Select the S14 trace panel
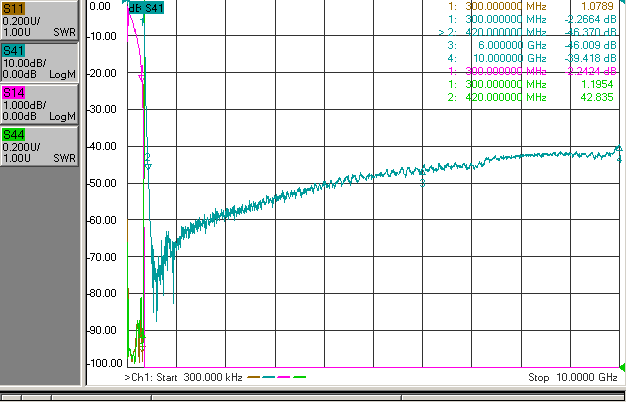 39,104
